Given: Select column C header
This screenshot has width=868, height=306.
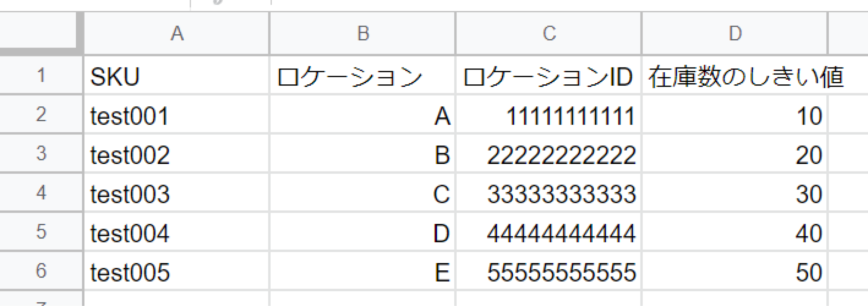Looking at the screenshot, I should [x=549, y=33].
